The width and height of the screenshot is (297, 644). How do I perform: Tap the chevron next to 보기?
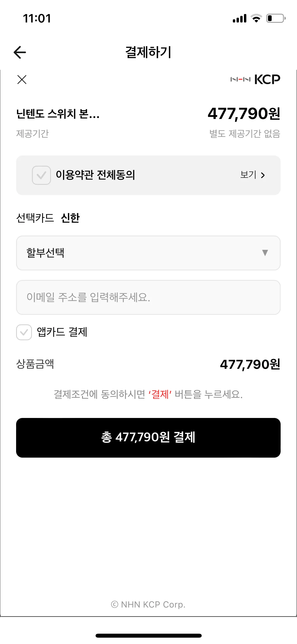[x=263, y=175]
